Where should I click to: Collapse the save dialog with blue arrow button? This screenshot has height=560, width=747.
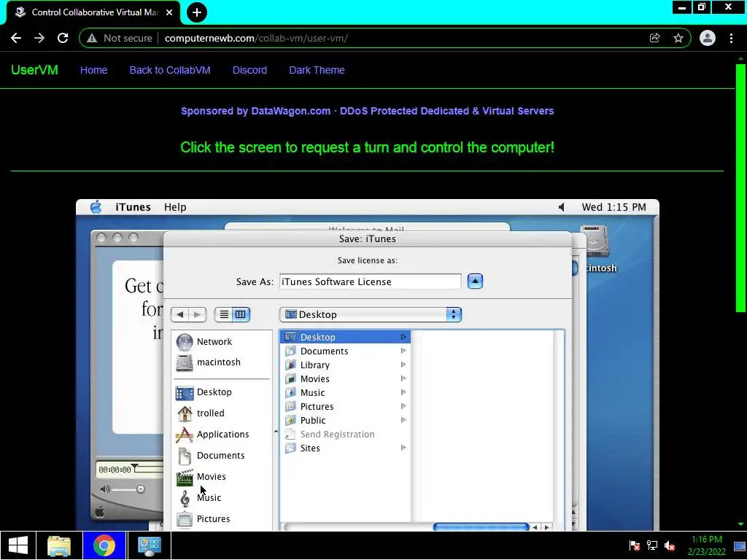[x=475, y=281]
